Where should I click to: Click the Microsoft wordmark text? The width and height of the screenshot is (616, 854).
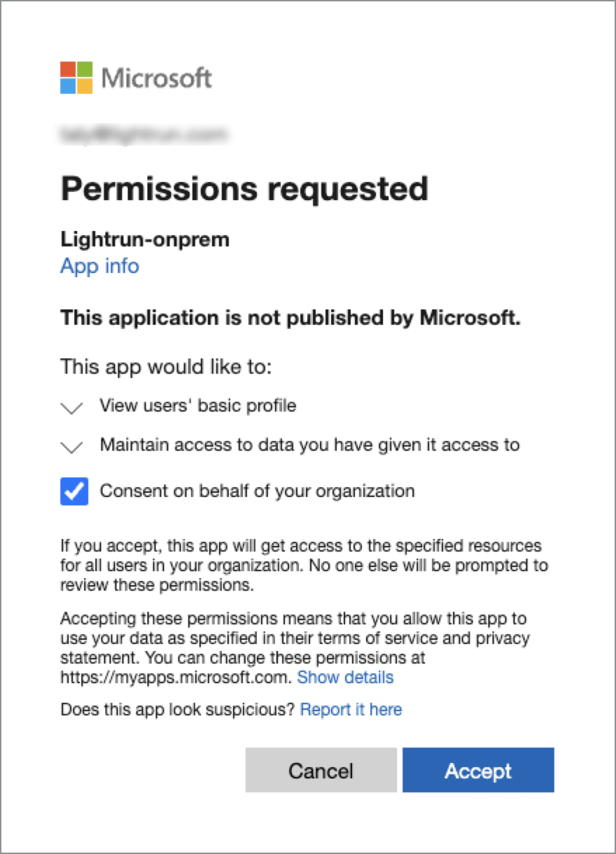157,78
